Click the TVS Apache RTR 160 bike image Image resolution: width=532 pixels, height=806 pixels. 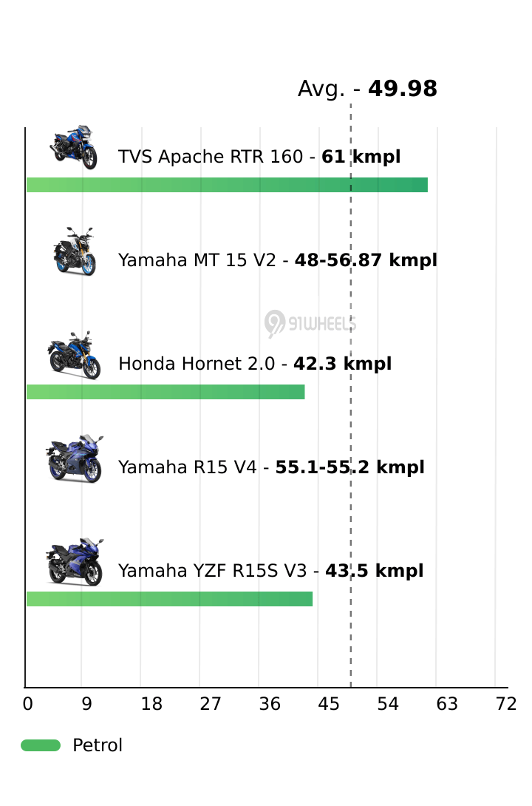tap(74, 147)
